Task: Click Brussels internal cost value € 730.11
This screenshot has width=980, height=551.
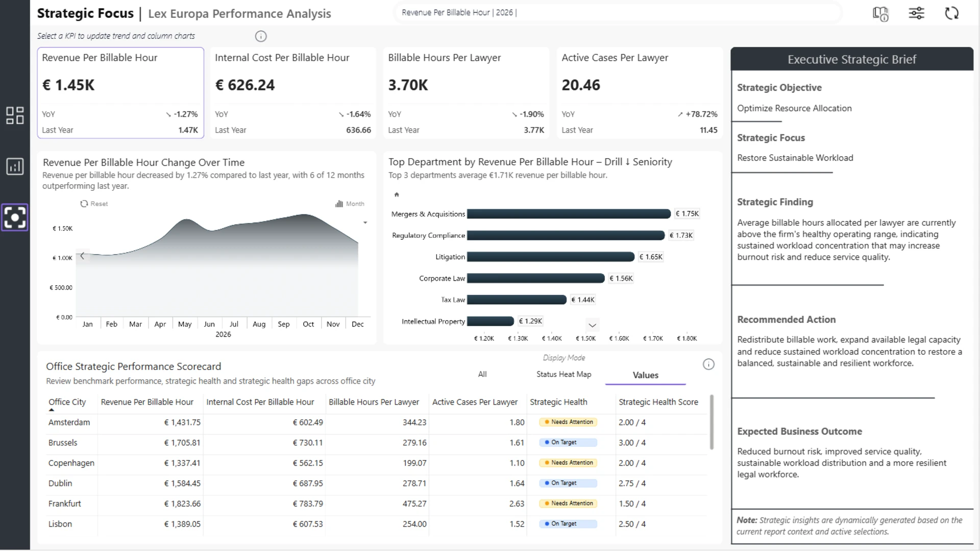Action: point(308,443)
